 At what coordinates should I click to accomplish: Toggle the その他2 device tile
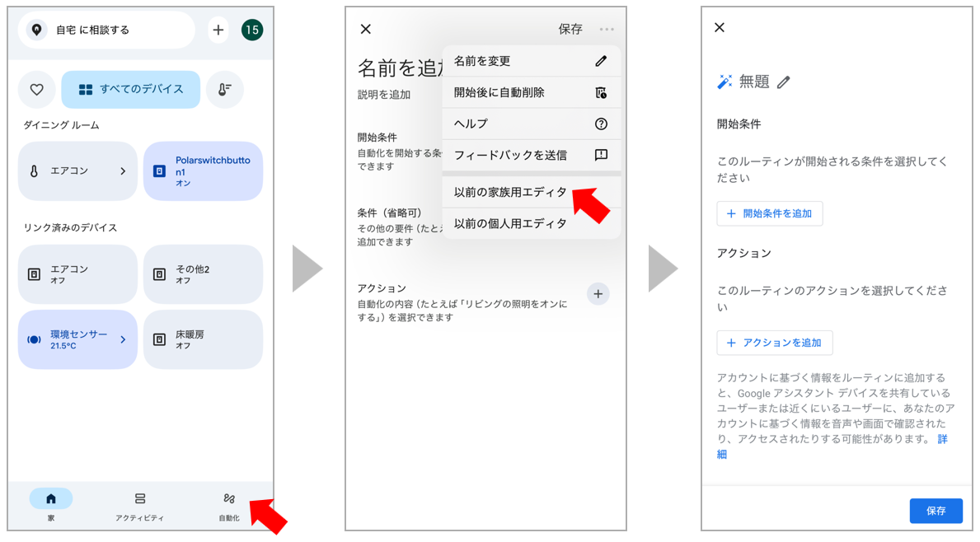203,274
